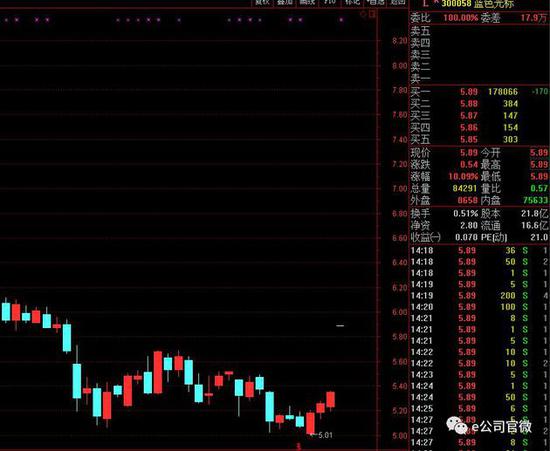Click the small square icon above the chart corner

point(372,14)
